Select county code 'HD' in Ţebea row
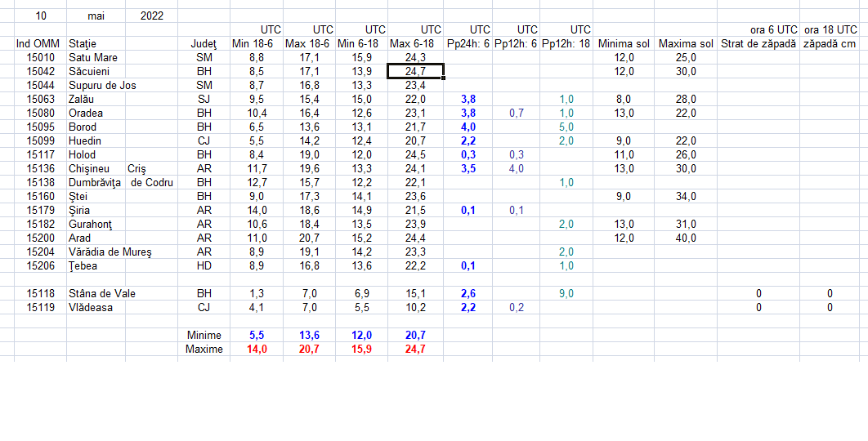The height and width of the screenshot is (441, 868). 204,266
